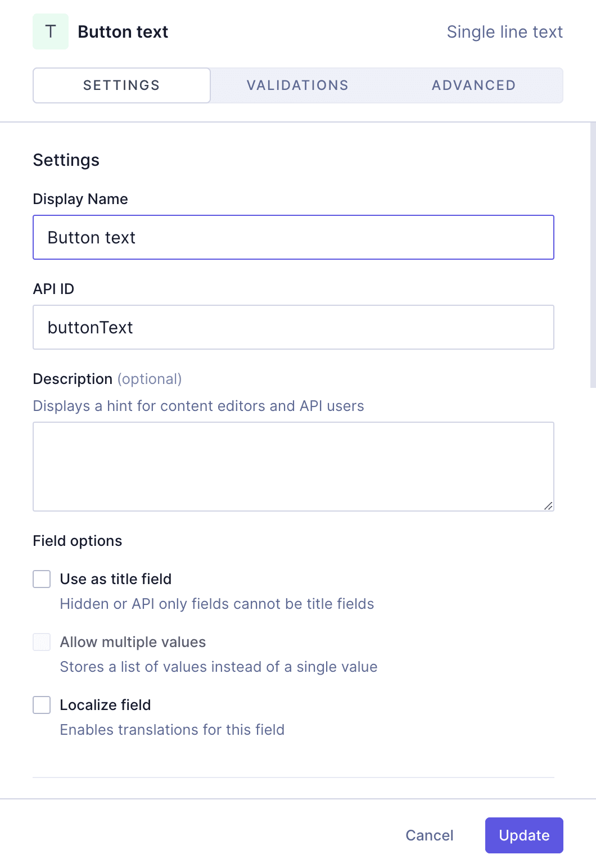Switch to the VALIDATIONS tab
This screenshot has height=868, width=596.
297,85
